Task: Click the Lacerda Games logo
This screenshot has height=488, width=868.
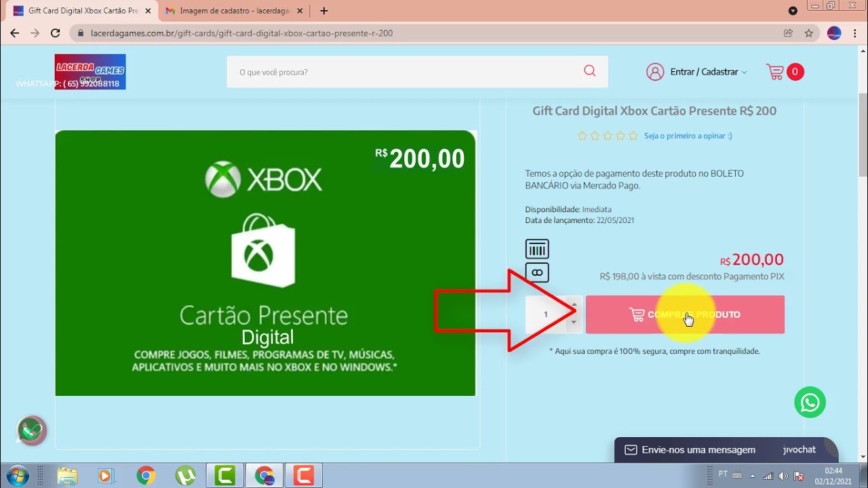Action: (90, 71)
